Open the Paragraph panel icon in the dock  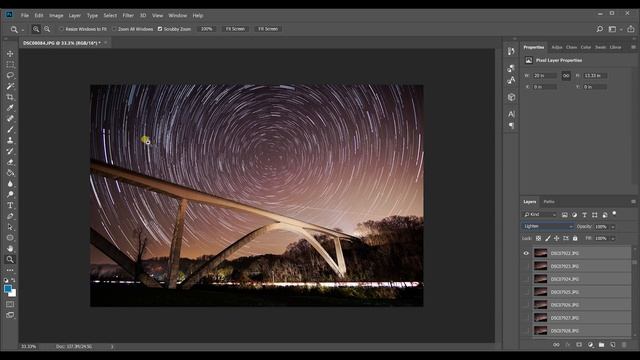(x=511, y=126)
